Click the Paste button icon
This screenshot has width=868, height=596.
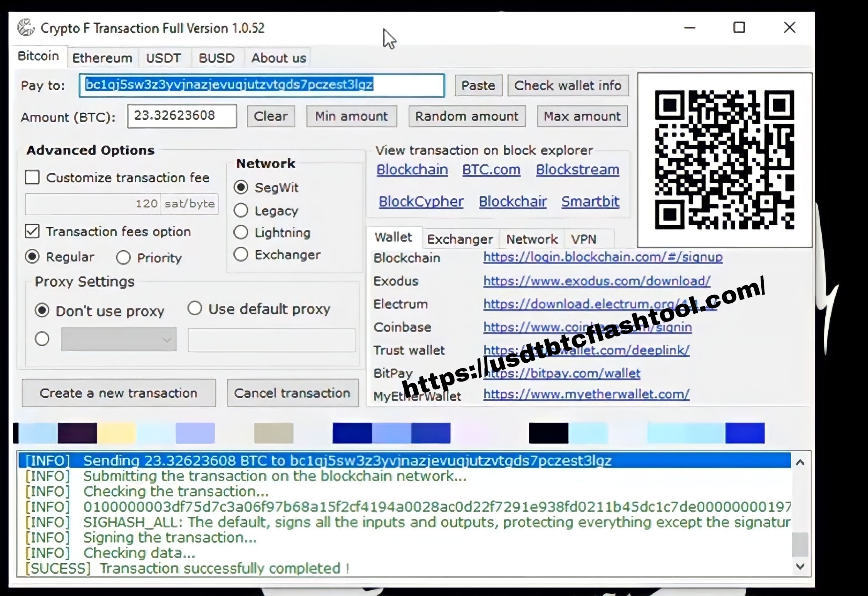pos(478,86)
